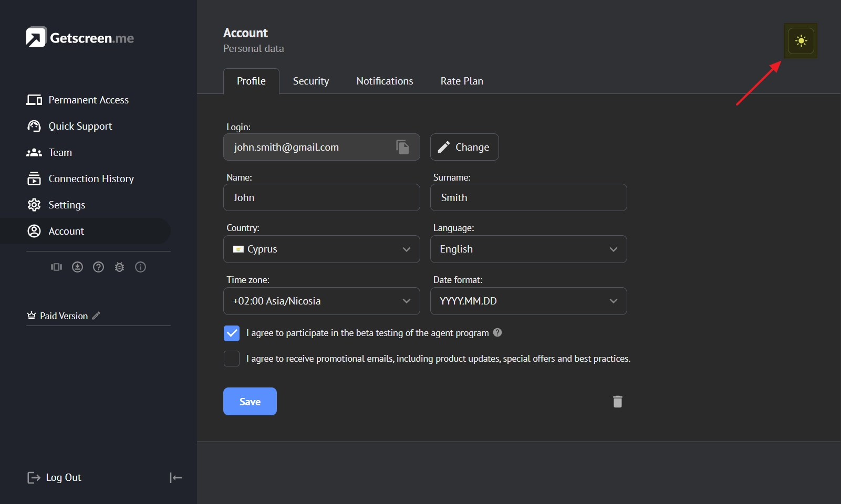841x504 pixels.
Task: Click Change button next to login
Action: click(x=464, y=148)
